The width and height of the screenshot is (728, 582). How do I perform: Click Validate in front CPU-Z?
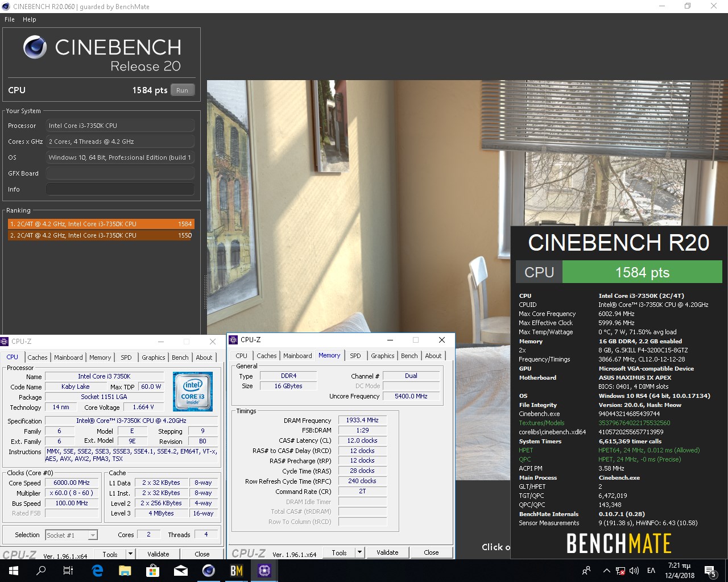point(388,552)
